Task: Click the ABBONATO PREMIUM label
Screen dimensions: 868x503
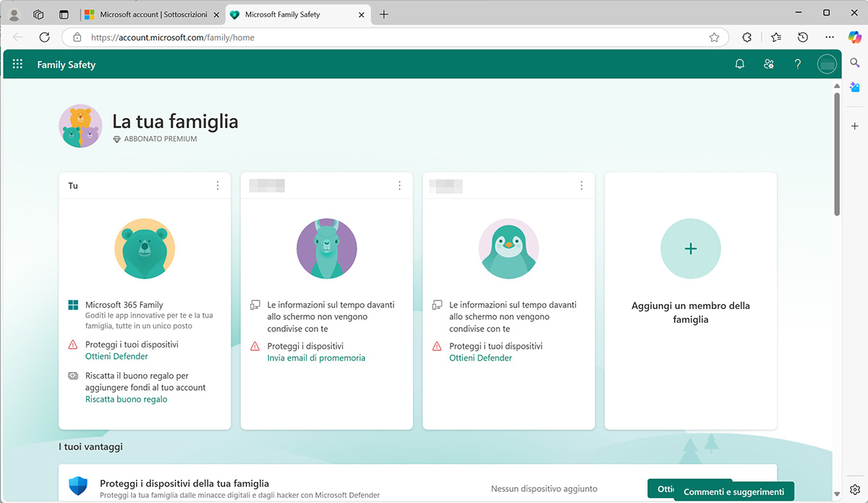Action: (x=160, y=139)
